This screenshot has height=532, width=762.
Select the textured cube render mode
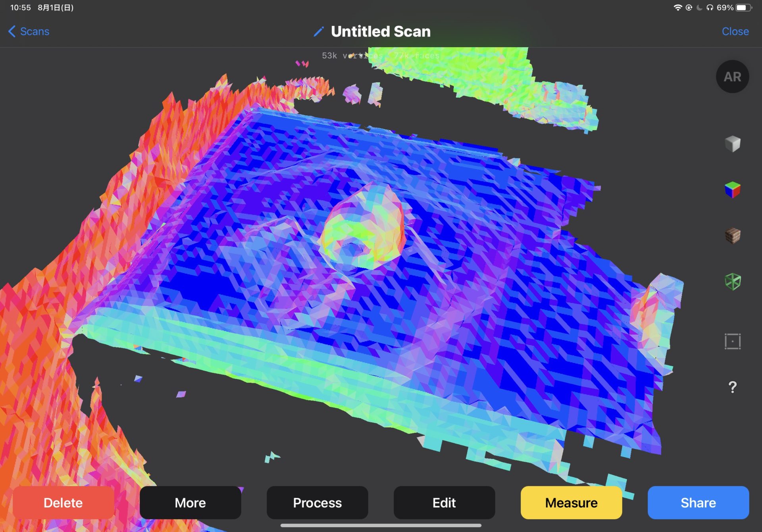click(732, 236)
